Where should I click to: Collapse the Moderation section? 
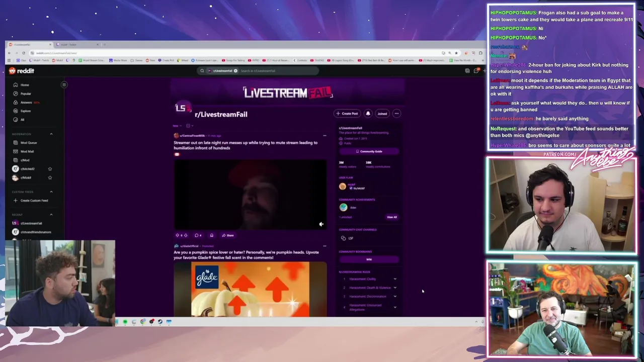coord(51,134)
